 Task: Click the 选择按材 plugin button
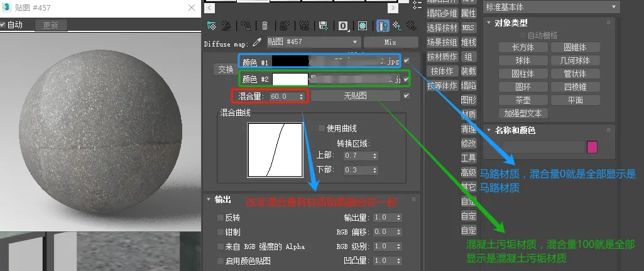pos(442,28)
